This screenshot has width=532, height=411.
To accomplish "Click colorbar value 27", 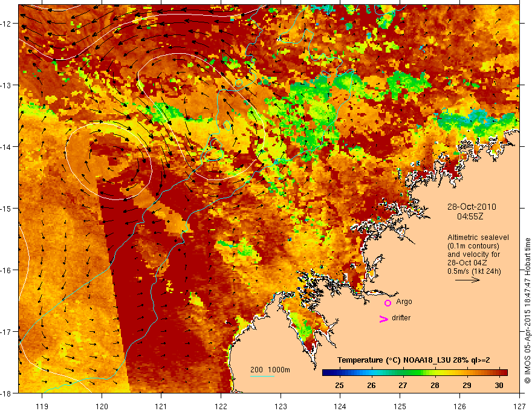I will [403, 385].
